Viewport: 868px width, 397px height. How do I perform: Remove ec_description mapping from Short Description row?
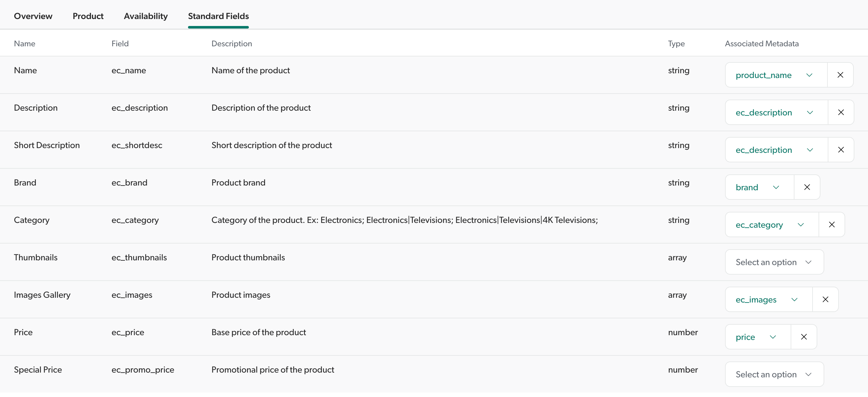841,149
